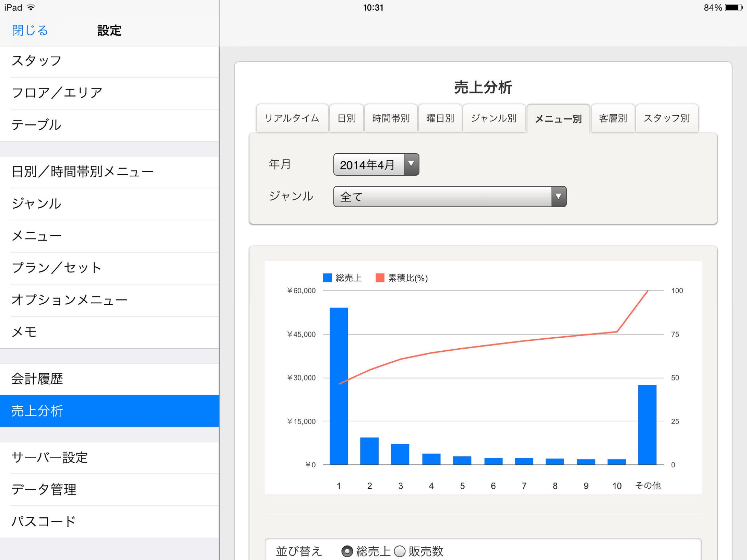This screenshot has width=747, height=560.
Task: Switch to the リアルタイム tab
Action: [292, 118]
